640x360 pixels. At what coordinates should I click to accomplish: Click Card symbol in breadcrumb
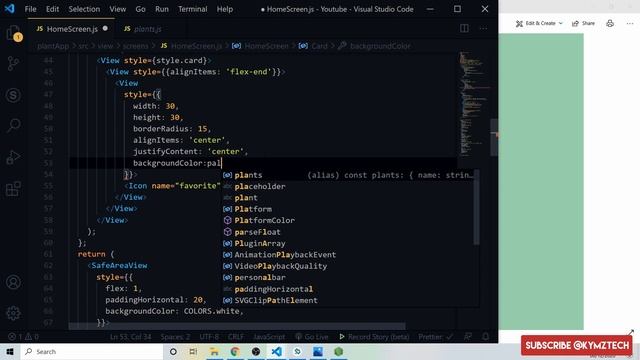coord(313,46)
